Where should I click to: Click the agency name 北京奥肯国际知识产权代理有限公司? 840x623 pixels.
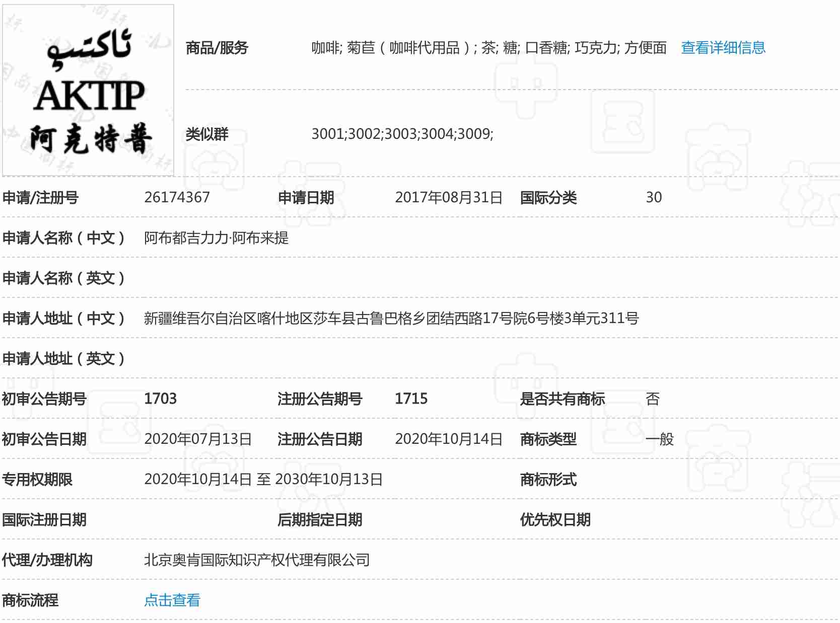point(257,560)
